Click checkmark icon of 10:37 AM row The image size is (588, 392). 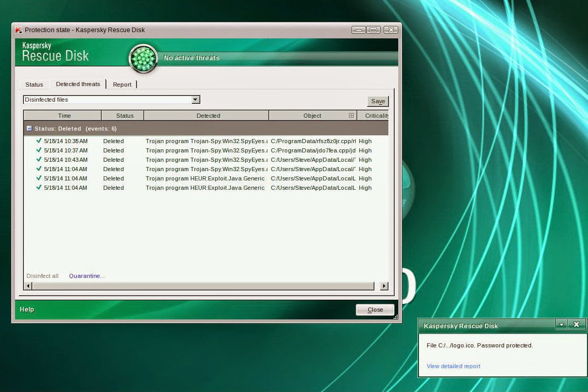point(38,150)
